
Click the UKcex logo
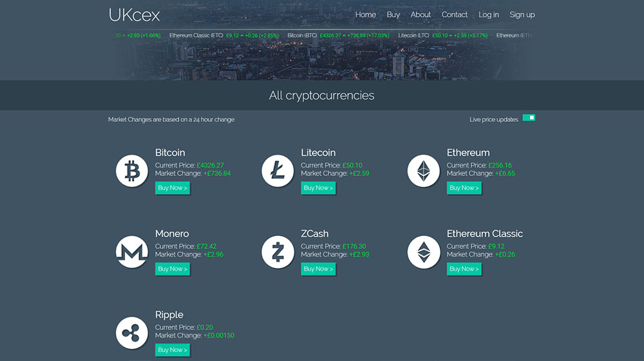[134, 15]
